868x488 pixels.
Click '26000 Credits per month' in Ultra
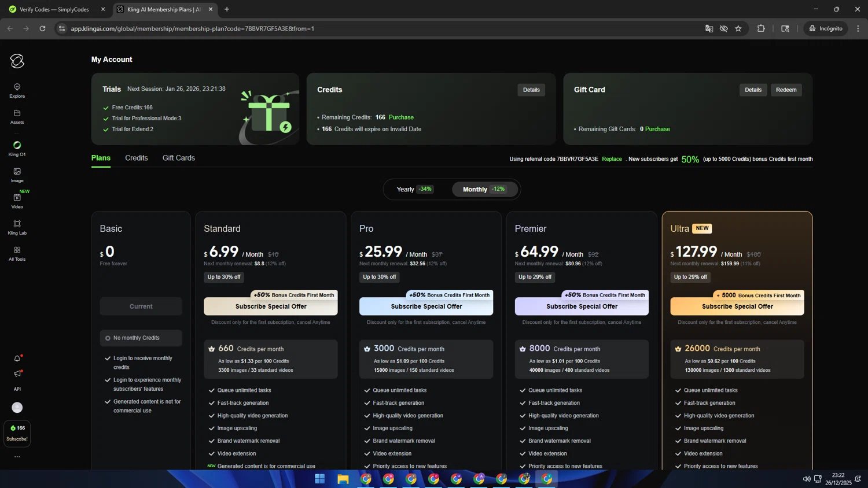click(x=722, y=349)
